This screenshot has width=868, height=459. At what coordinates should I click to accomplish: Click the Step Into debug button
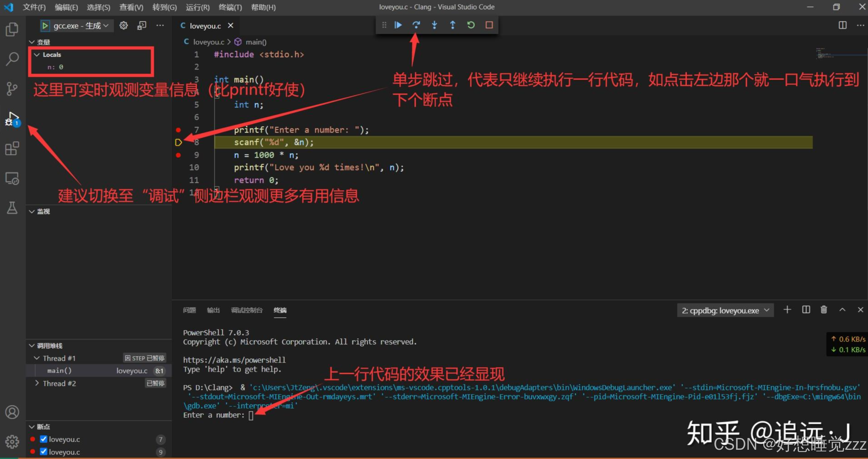click(434, 25)
